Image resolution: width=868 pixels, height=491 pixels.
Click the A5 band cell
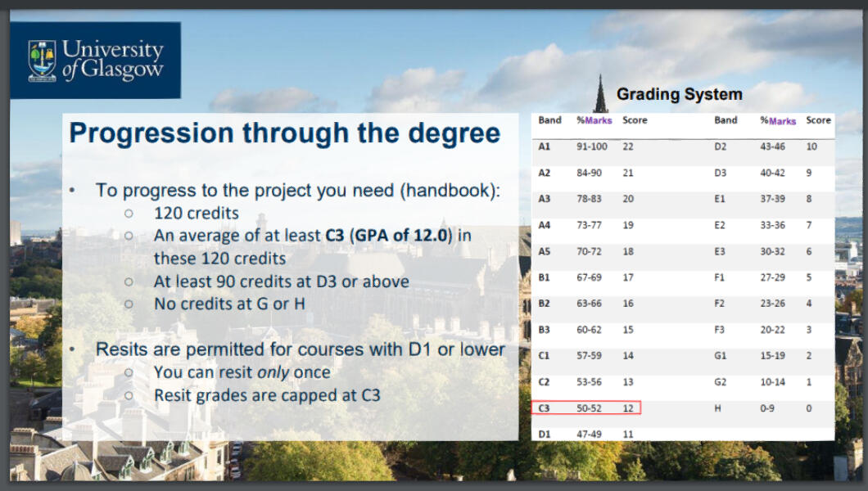(545, 251)
